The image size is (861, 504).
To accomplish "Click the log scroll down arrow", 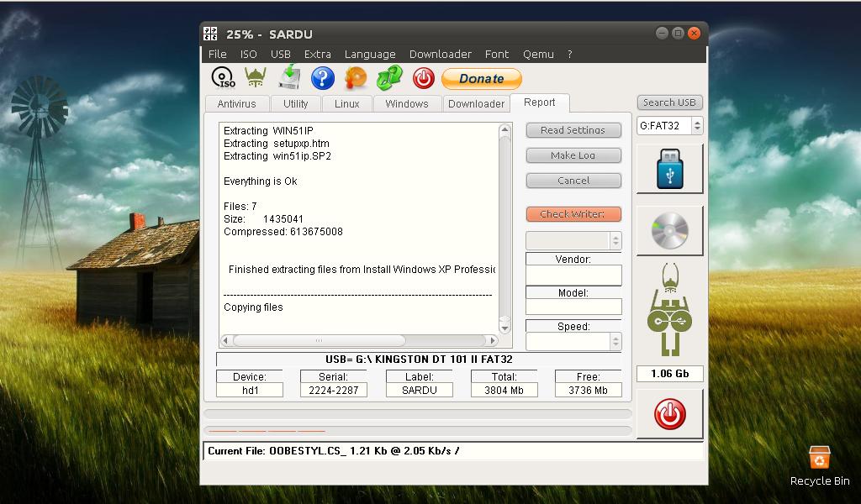I will coord(504,328).
